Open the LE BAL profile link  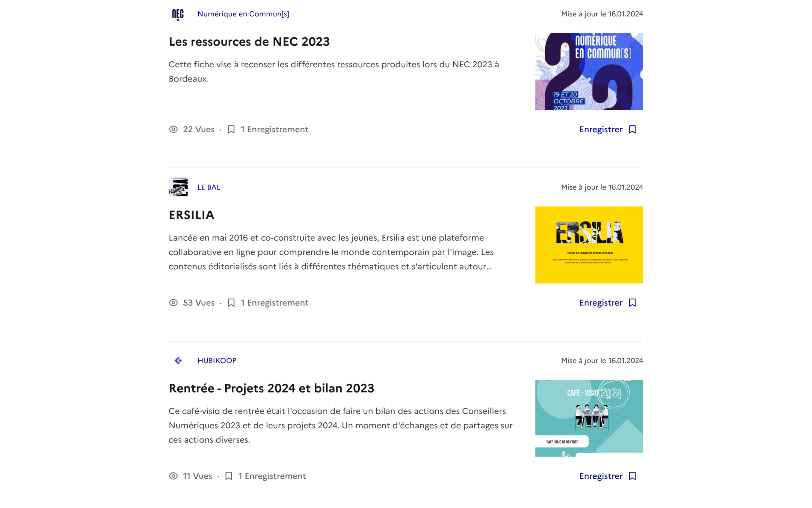(x=209, y=187)
